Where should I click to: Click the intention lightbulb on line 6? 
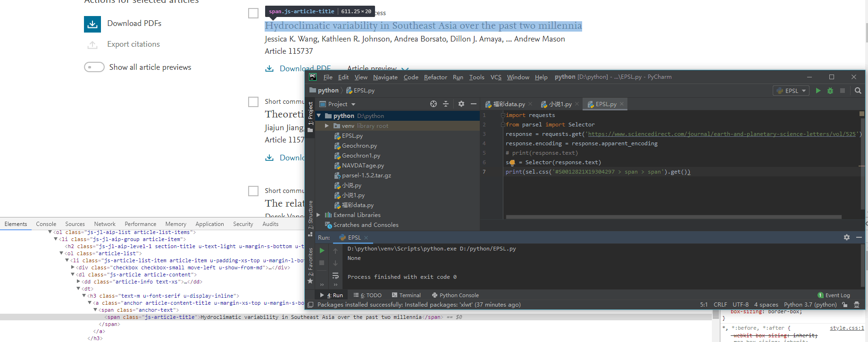[x=512, y=163]
